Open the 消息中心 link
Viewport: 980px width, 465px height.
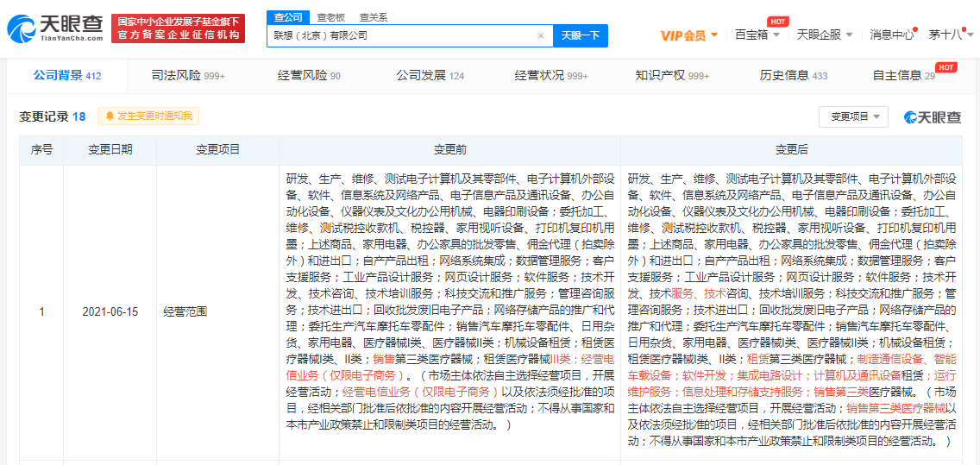coord(891,35)
